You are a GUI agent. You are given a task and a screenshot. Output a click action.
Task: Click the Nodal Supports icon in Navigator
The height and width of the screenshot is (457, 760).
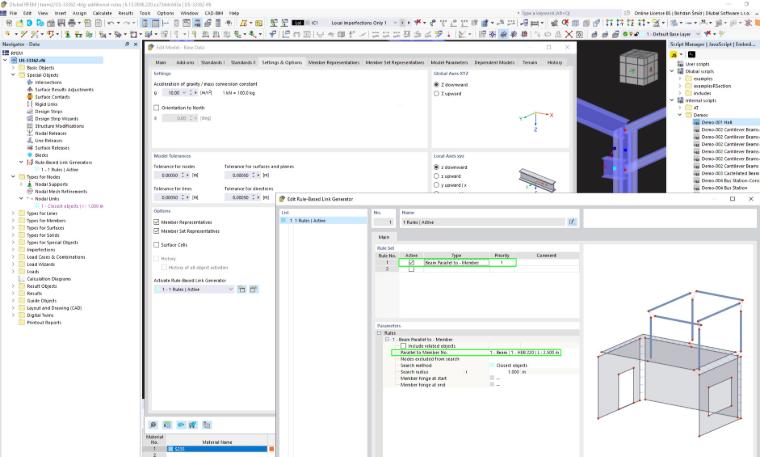[x=30, y=184]
